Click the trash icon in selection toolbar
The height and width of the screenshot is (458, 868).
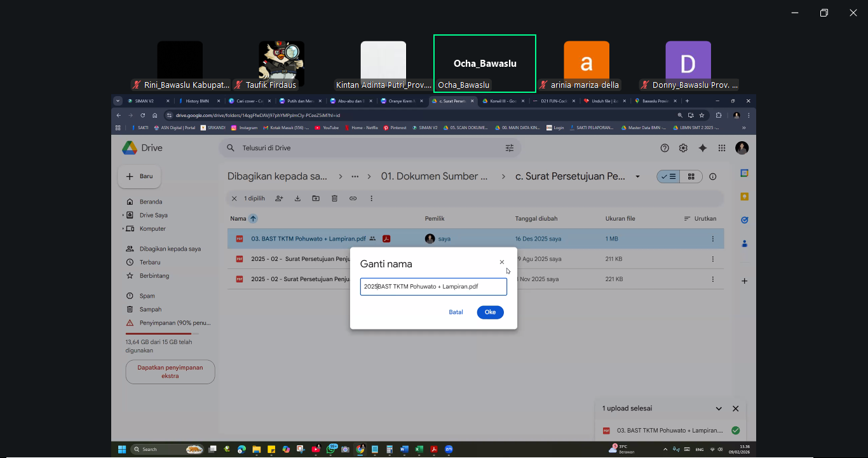(x=334, y=198)
